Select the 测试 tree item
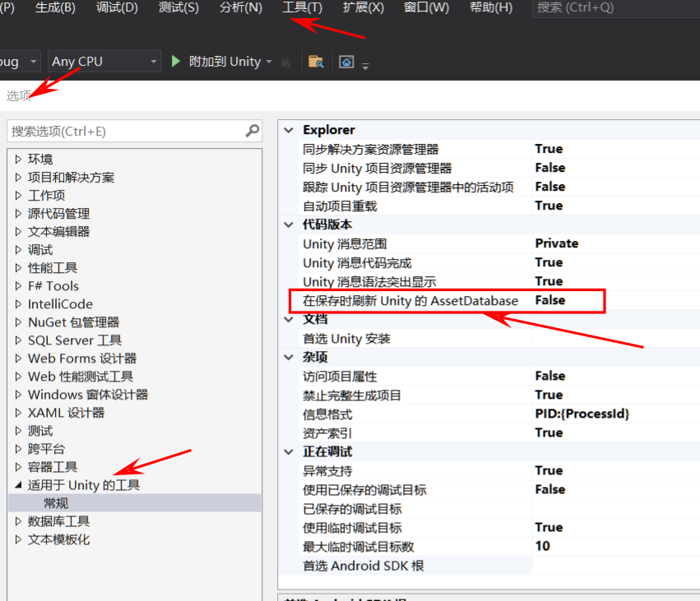Screen dimensions: 700x601 pos(40,431)
